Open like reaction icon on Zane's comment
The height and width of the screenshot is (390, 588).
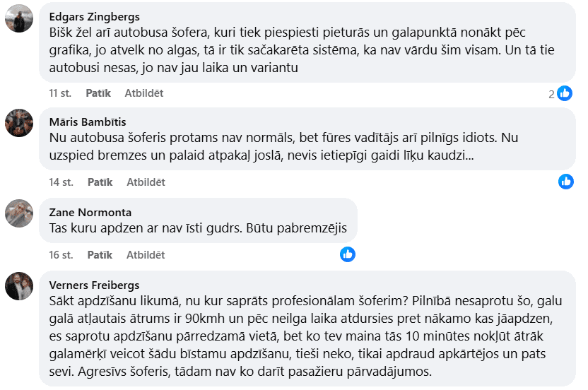tap(348, 254)
